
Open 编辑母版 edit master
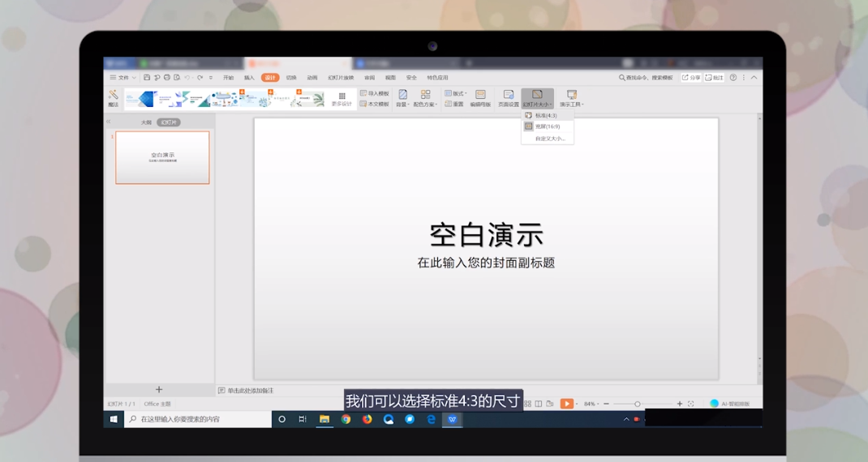[x=480, y=99]
